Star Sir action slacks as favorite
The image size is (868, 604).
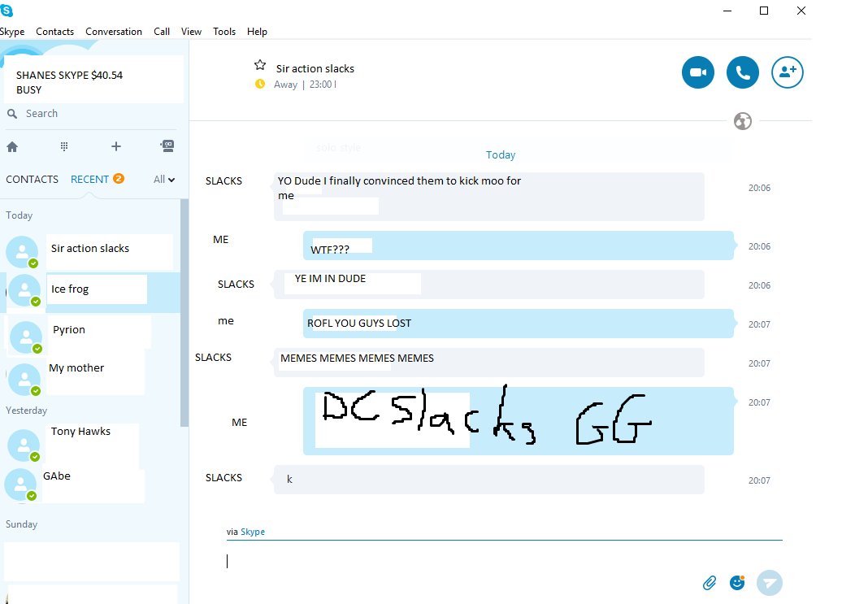[259, 65]
